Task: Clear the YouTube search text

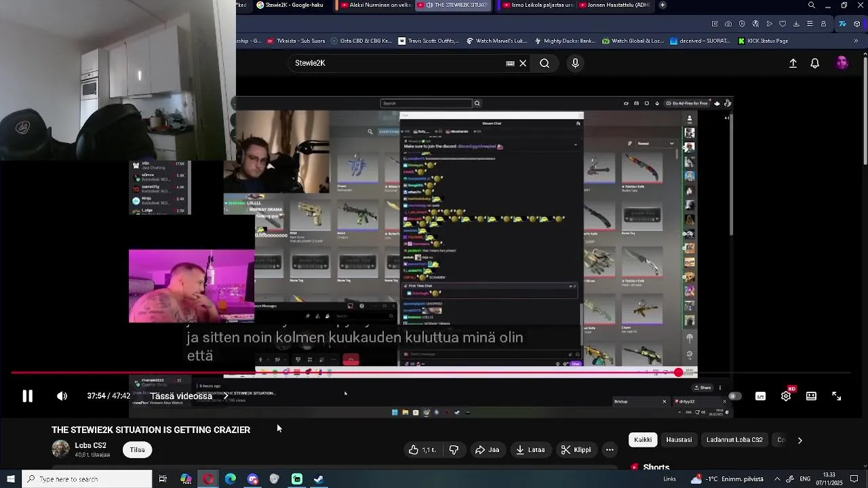Action: pos(523,63)
